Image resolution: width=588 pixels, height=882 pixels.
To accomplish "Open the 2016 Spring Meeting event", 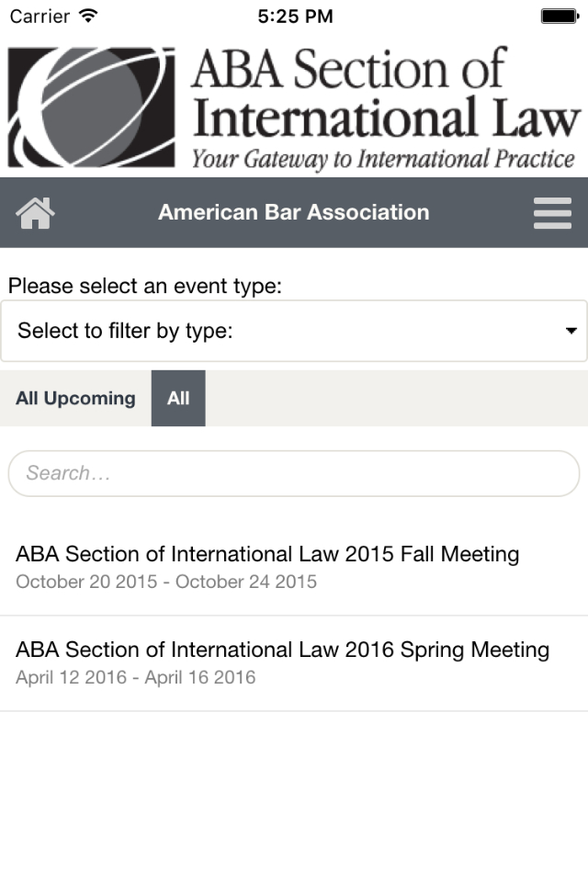I will tap(294, 663).
